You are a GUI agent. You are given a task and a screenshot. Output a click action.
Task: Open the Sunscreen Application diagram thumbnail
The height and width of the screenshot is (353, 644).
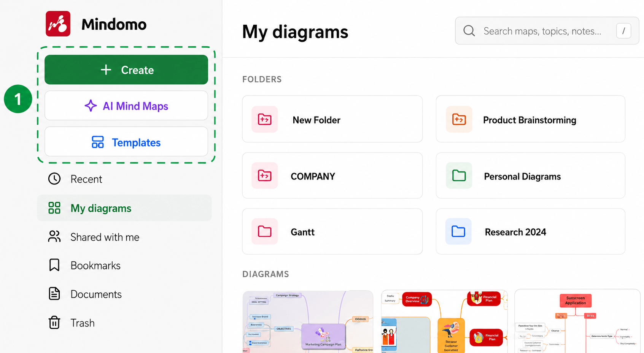pyautogui.click(x=577, y=321)
